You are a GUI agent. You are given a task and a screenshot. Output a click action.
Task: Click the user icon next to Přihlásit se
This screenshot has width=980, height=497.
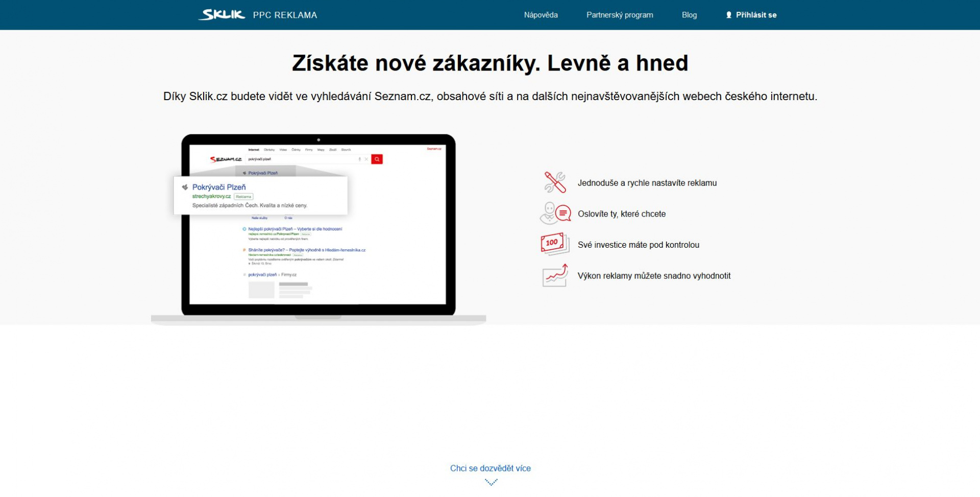[728, 15]
